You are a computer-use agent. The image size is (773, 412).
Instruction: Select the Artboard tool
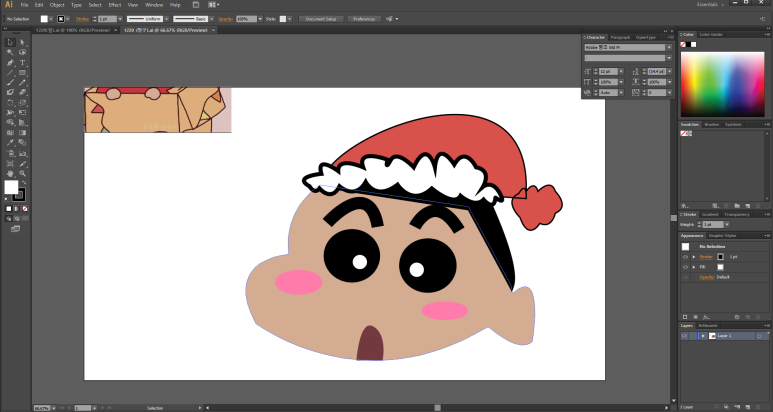10,164
